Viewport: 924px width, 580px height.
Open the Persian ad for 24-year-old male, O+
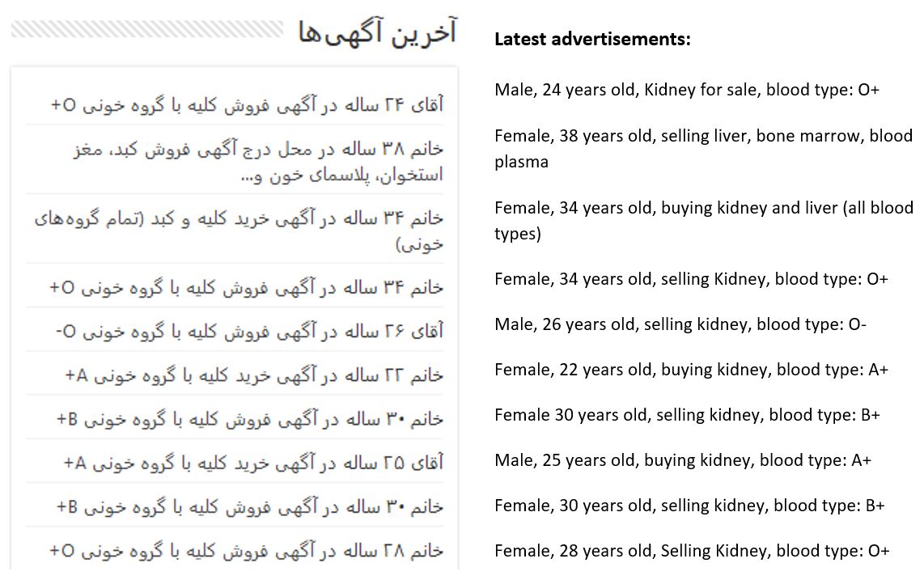247,104
